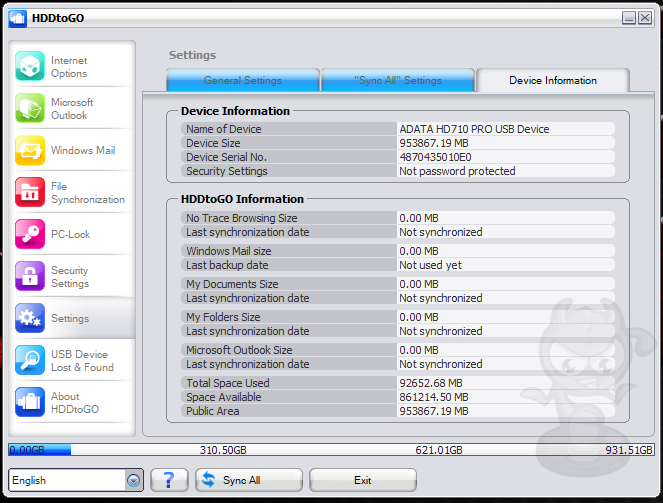This screenshot has width=663, height=503.
Task: Click the Not password protected value
Action: (x=457, y=171)
